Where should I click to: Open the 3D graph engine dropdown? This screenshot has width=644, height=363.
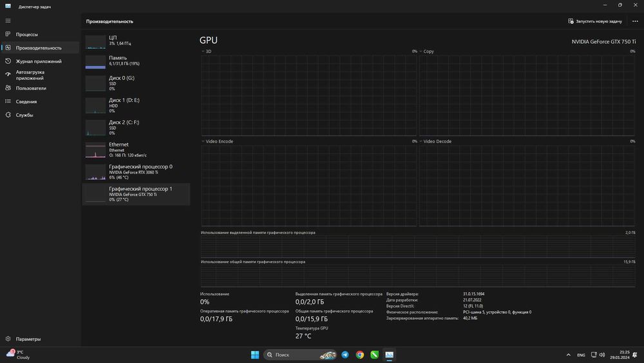point(204,52)
